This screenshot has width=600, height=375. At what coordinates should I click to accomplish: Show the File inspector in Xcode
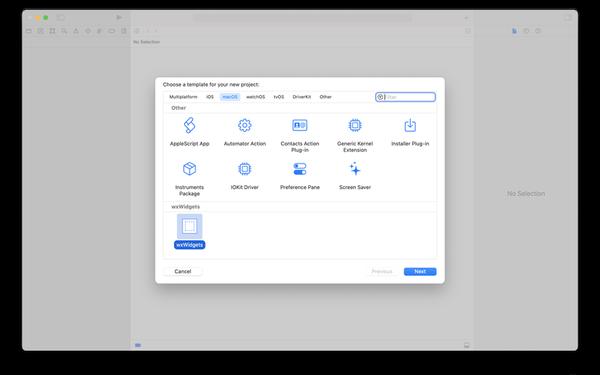pos(514,31)
